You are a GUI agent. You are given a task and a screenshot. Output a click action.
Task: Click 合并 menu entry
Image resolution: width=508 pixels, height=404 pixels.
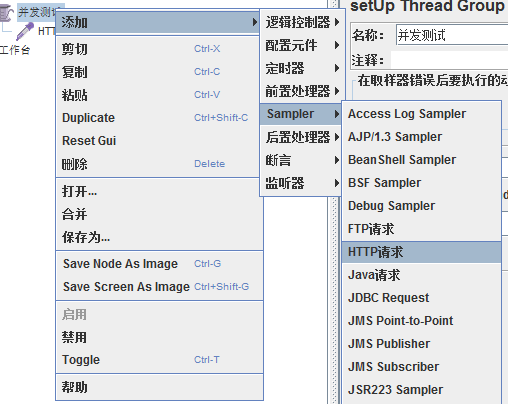tap(160, 214)
